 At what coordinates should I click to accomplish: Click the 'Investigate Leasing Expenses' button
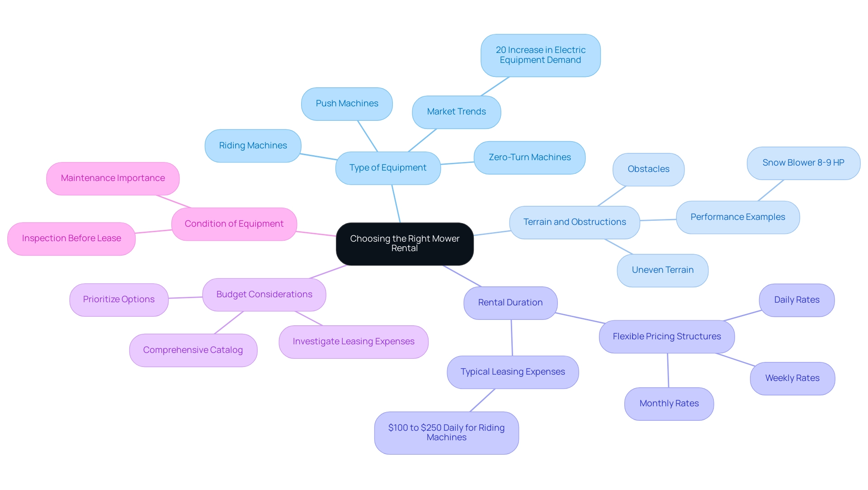(x=352, y=341)
